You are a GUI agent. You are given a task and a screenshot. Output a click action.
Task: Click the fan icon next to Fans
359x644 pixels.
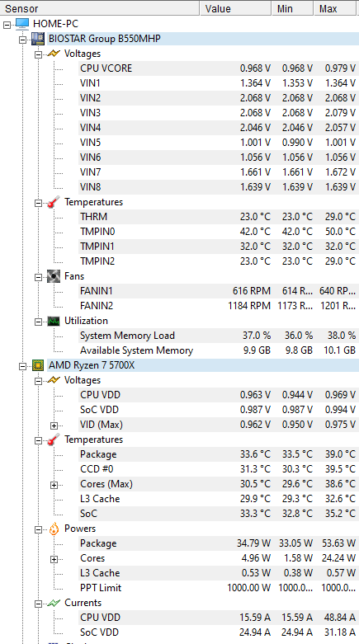pos(54,276)
